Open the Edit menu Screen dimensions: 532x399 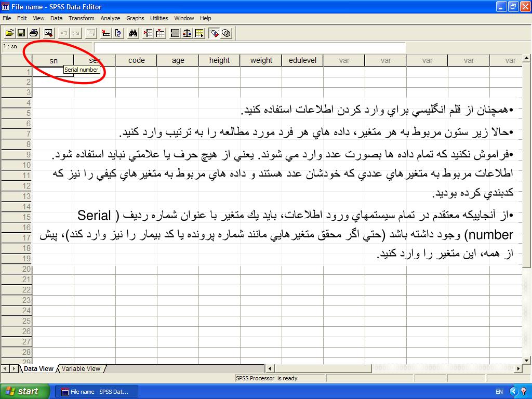(22, 18)
